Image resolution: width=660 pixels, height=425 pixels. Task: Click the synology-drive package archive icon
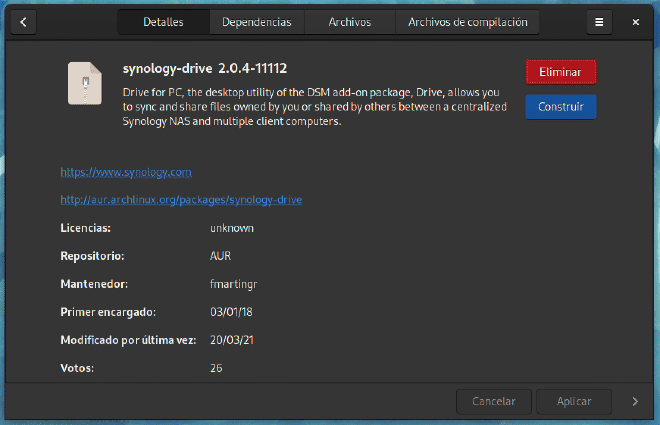pyautogui.click(x=85, y=83)
